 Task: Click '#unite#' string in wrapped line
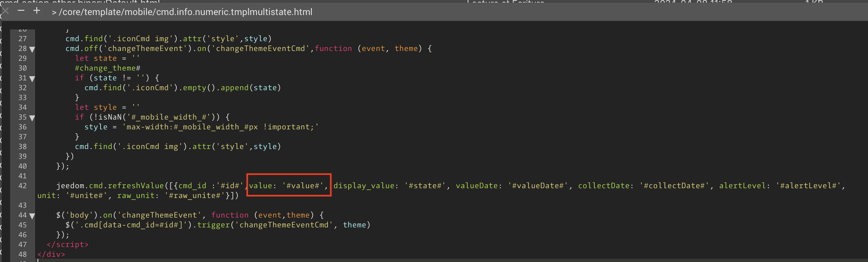pos(87,196)
